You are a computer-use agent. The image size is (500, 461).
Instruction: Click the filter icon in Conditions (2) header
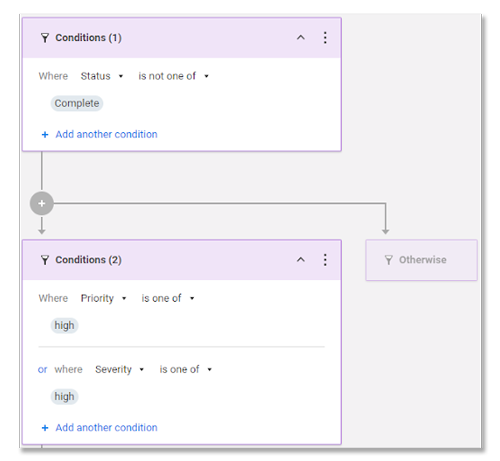tap(45, 260)
